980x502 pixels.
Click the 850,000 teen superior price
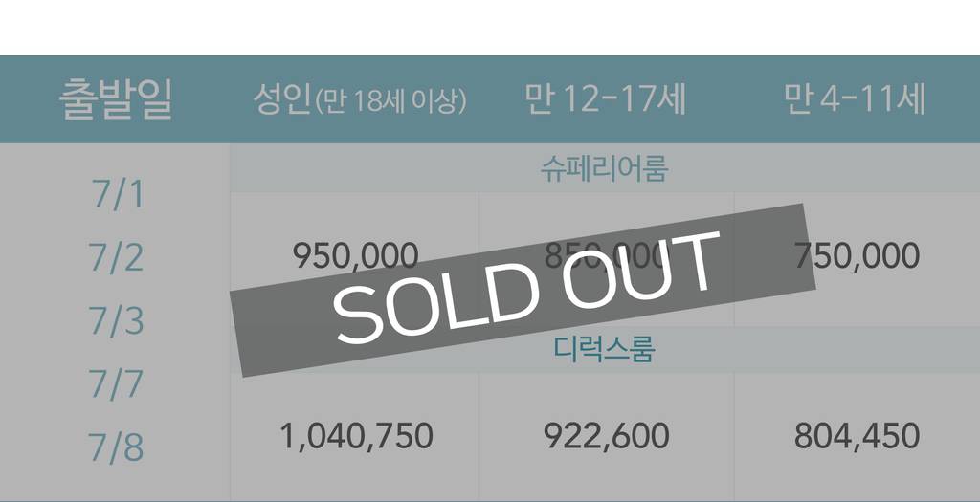(x=605, y=256)
